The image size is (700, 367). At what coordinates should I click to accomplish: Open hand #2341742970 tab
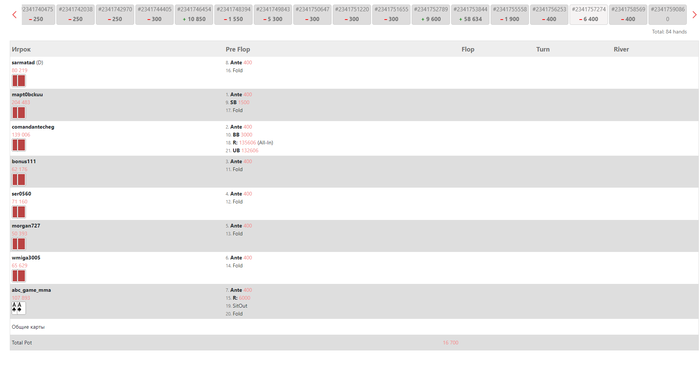(x=115, y=14)
